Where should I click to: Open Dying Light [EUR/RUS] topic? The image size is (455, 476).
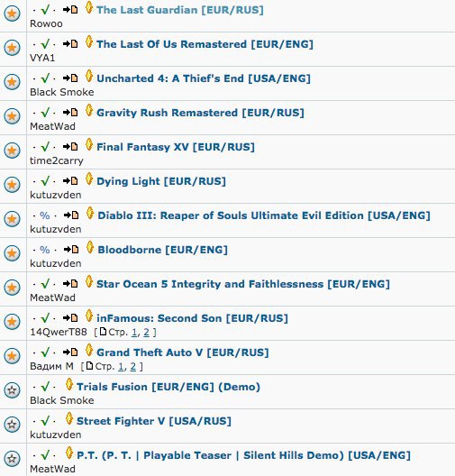coord(161,181)
